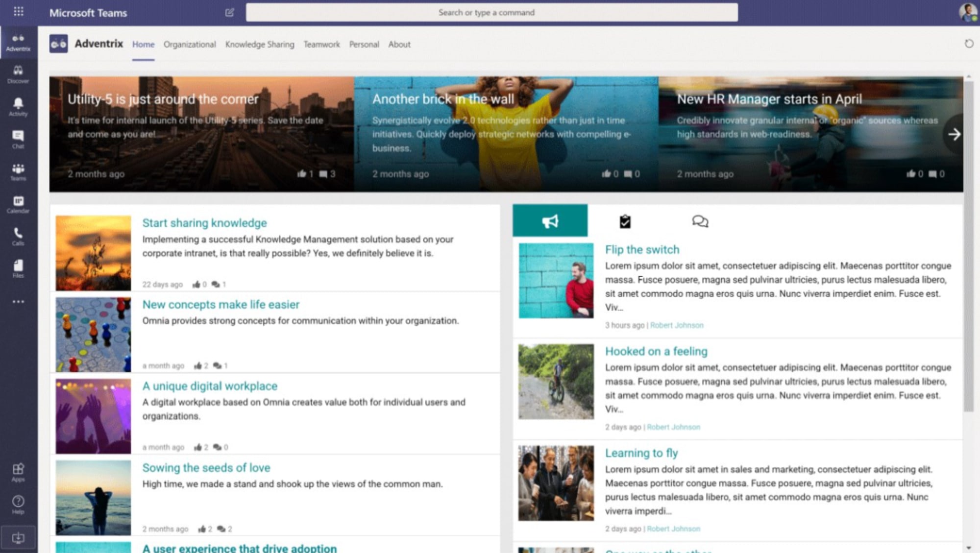Click the vertical scrollbar on the right
The height and width of the screenshot is (553, 980).
(968, 245)
